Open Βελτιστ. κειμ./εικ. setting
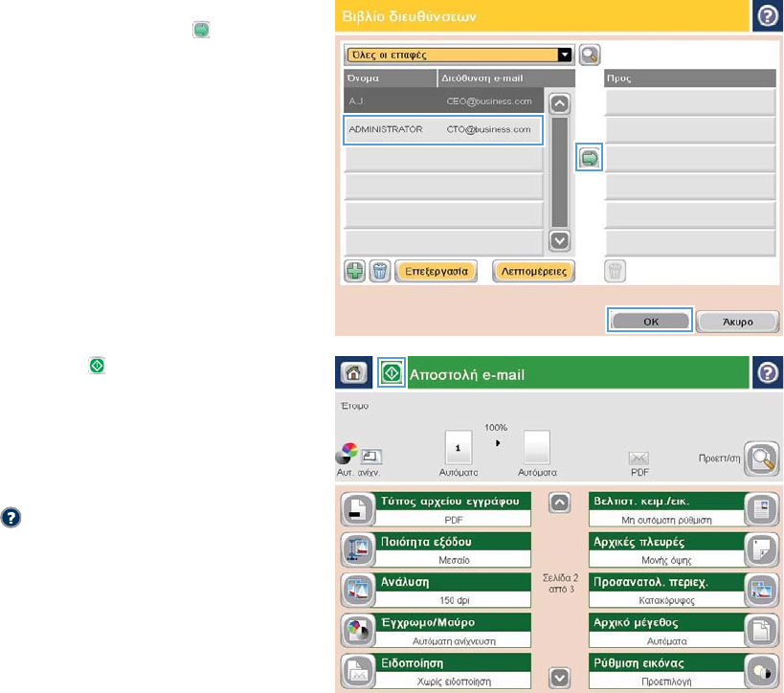 pos(683,509)
